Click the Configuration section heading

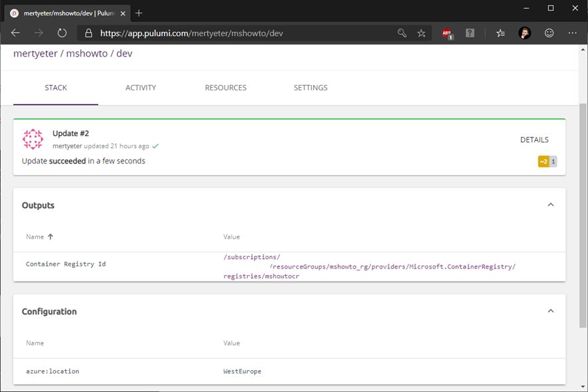pos(49,312)
